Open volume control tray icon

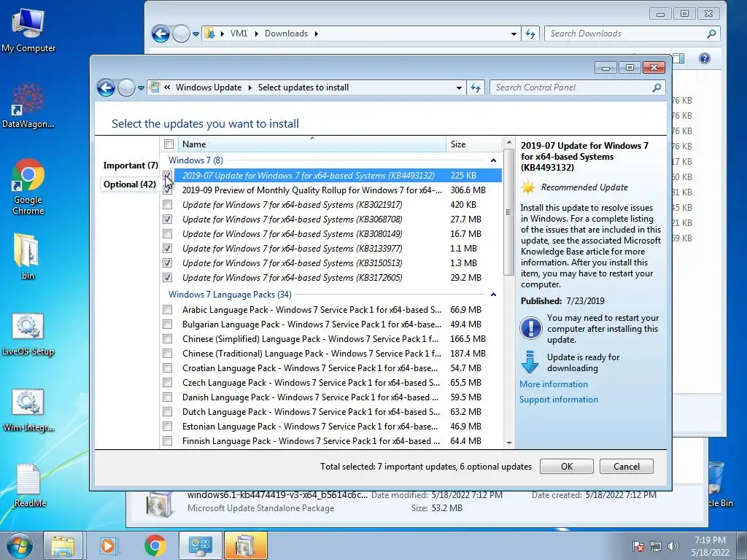click(673, 546)
